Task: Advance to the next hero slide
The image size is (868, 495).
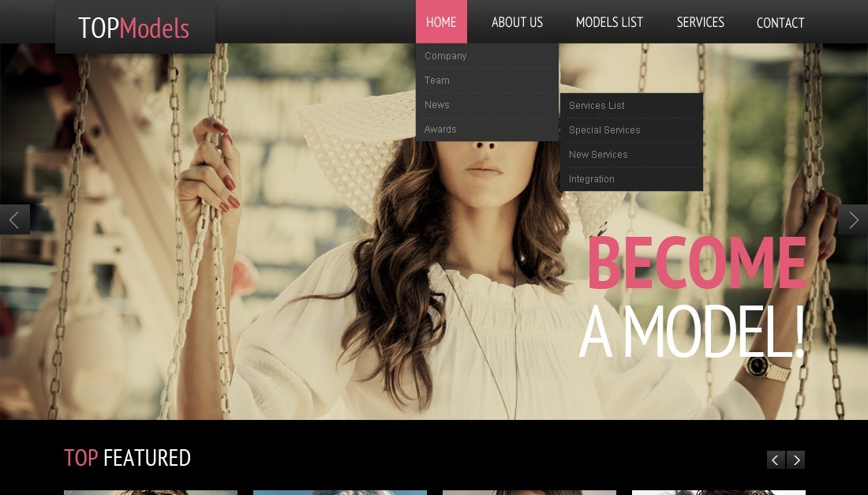Action: coord(853,219)
